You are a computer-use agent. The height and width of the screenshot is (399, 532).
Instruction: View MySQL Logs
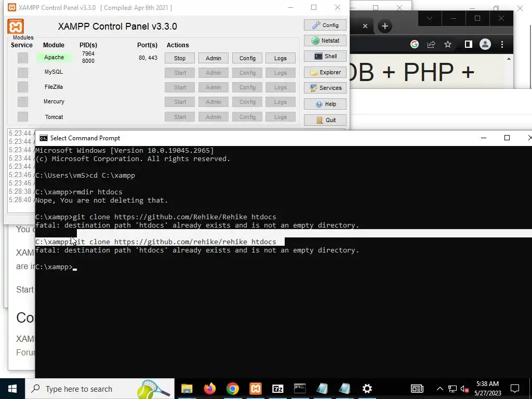(x=280, y=73)
